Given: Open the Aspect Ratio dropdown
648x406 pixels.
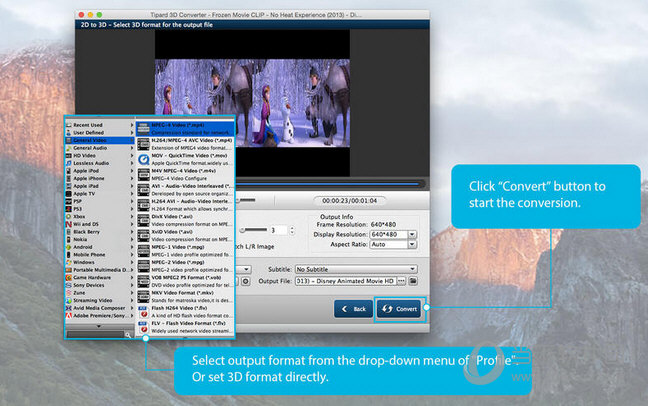Looking at the screenshot, I should 393,244.
